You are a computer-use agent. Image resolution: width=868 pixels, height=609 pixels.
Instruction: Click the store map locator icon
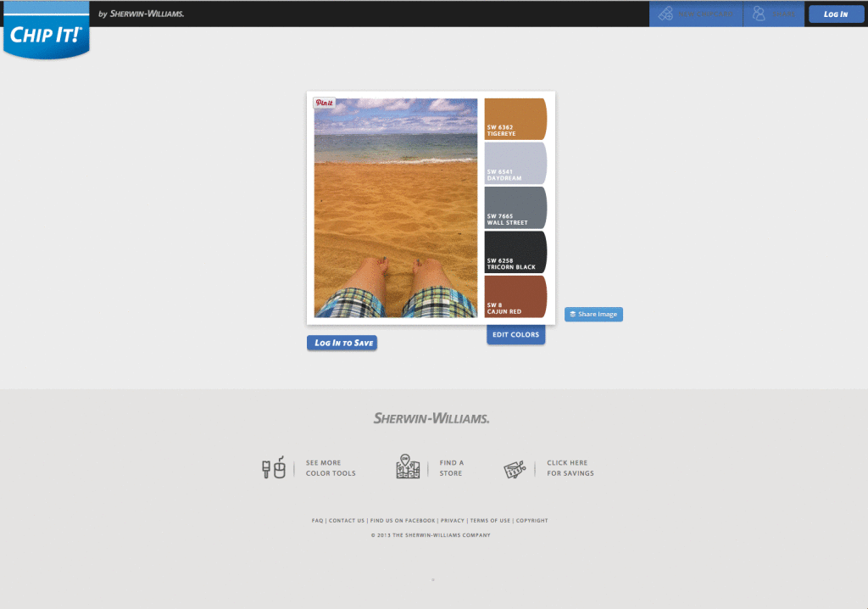click(408, 467)
